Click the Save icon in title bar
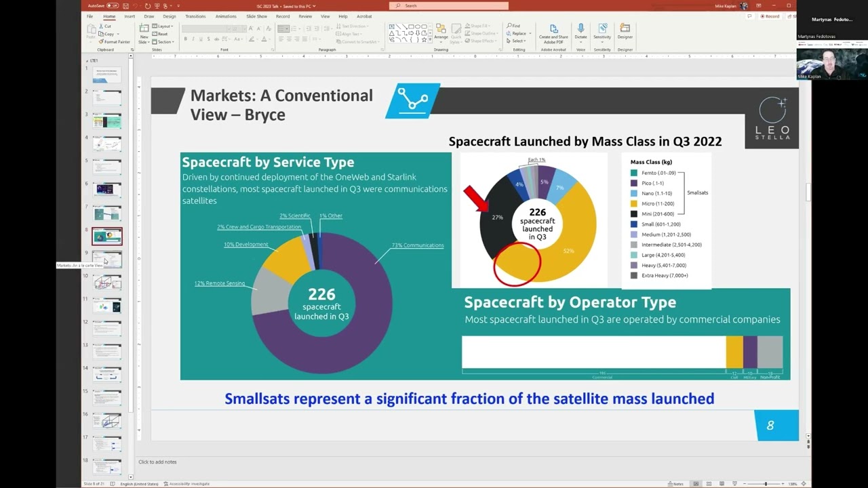The height and width of the screenshot is (488, 868). click(127, 5)
